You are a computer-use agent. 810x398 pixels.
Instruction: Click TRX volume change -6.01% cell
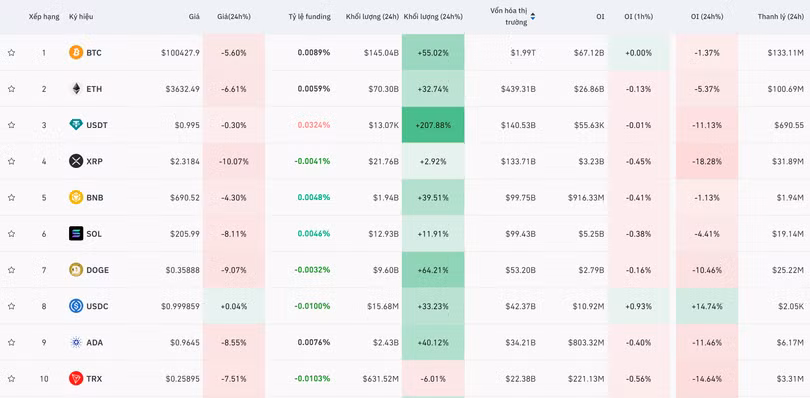point(433,378)
